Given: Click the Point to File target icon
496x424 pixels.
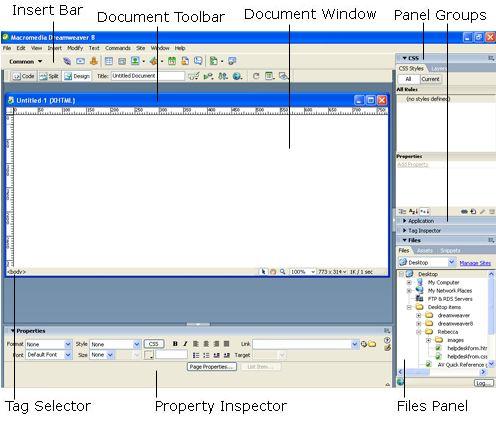Looking at the screenshot, I should tap(364, 344).
